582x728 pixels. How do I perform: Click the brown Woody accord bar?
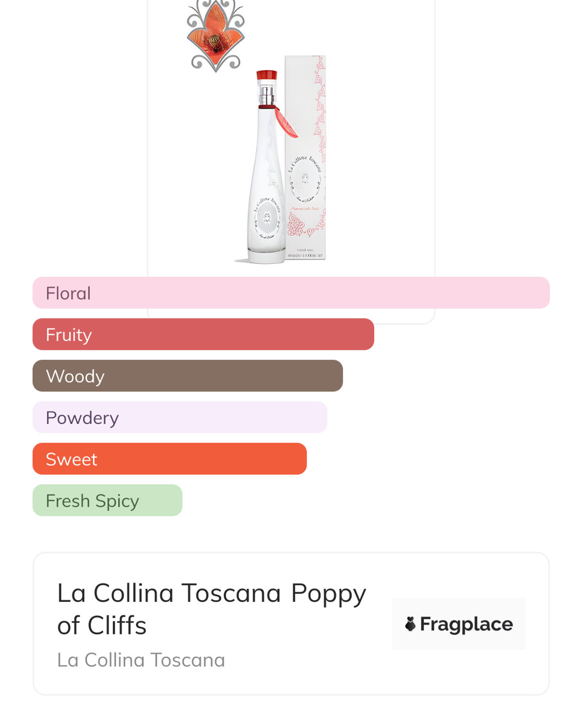tap(187, 376)
